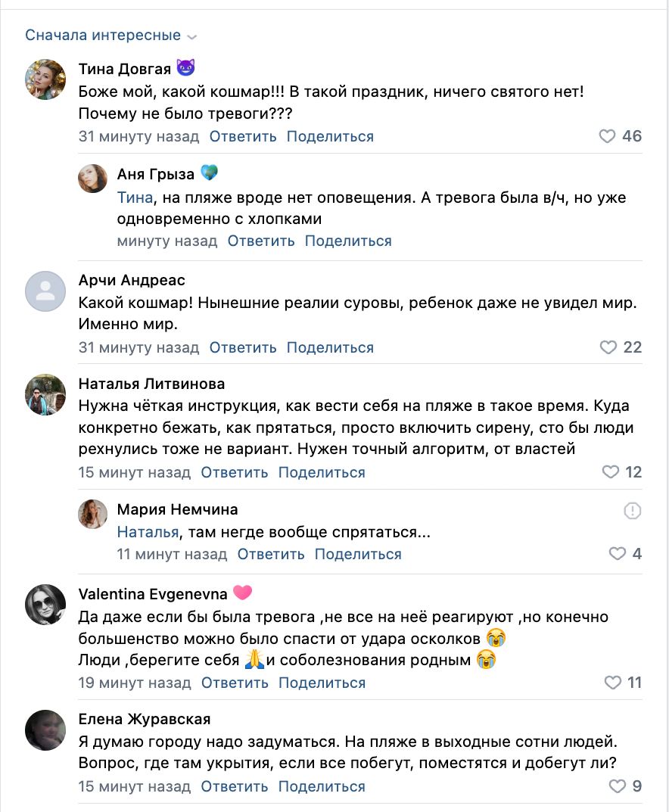This screenshot has width=669, height=812.
Task: Click 'Наталья' mention in Мария Немчина's reply
Action: click(148, 533)
